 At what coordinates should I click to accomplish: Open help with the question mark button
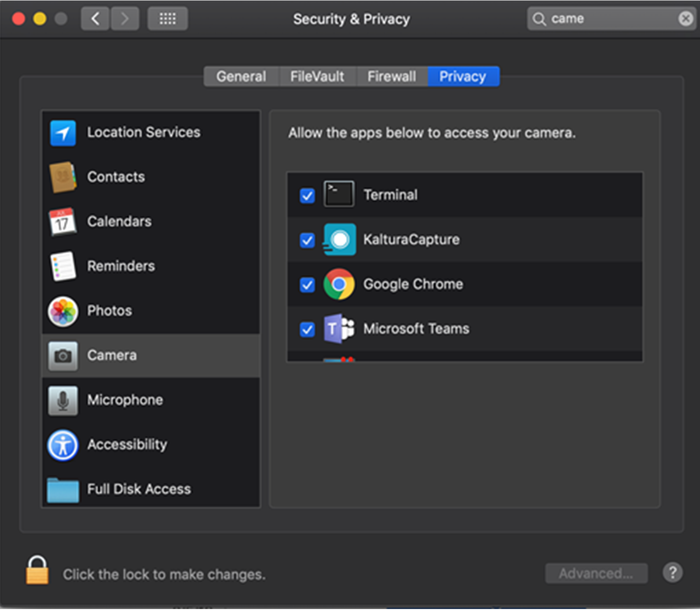click(x=672, y=572)
